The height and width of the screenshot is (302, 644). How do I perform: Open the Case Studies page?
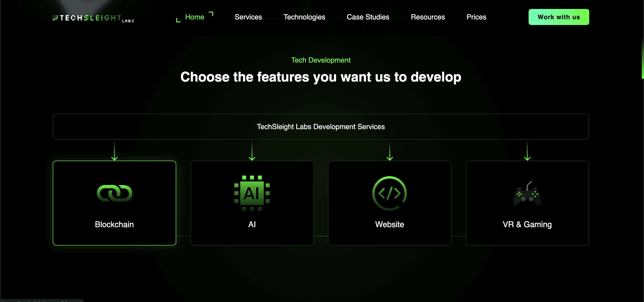[x=368, y=17]
